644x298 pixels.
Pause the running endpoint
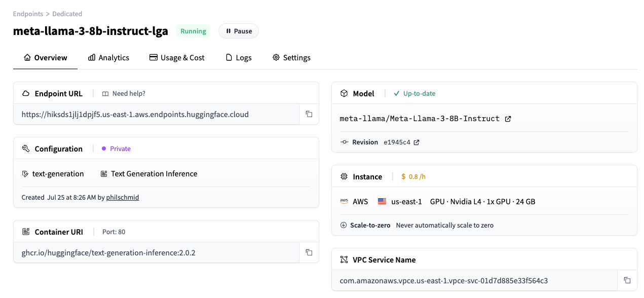point(239,31)
